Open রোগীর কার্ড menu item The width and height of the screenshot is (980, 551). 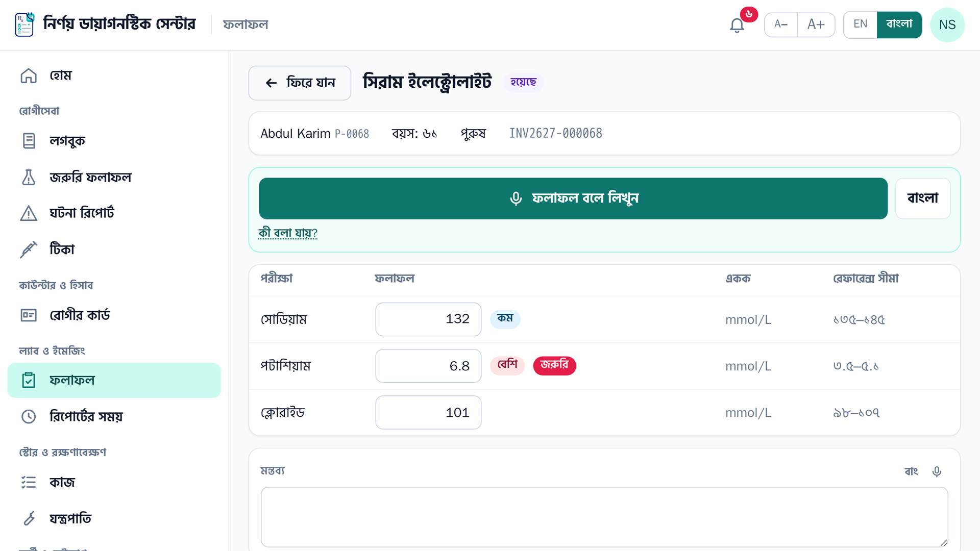tap(114, 315)
